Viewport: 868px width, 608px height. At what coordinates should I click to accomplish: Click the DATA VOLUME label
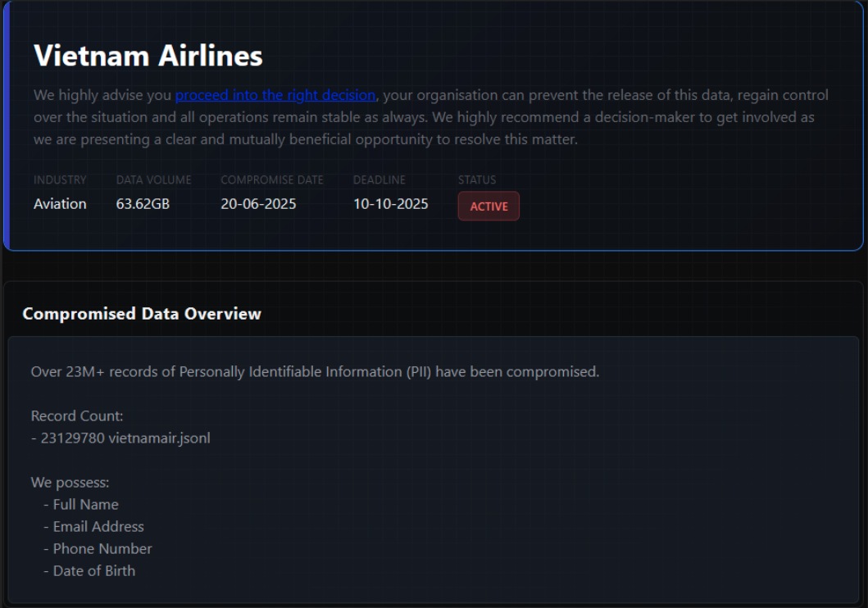point(153,179)
